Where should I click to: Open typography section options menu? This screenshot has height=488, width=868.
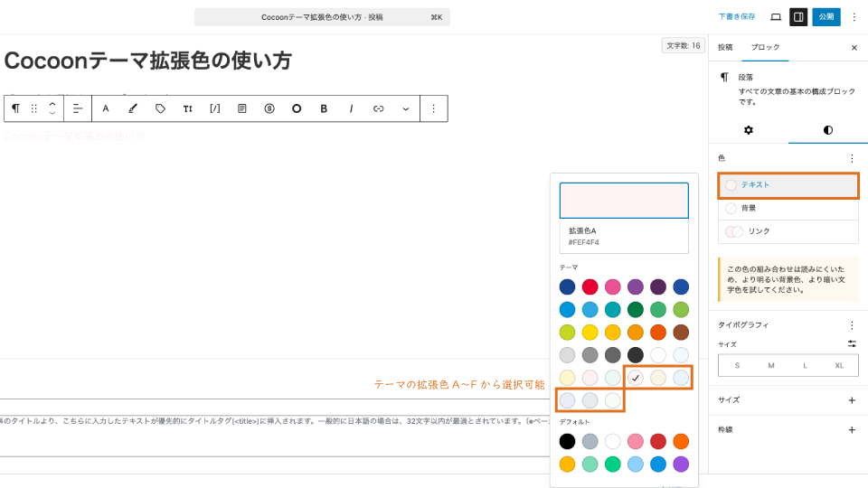coord(852,325)
